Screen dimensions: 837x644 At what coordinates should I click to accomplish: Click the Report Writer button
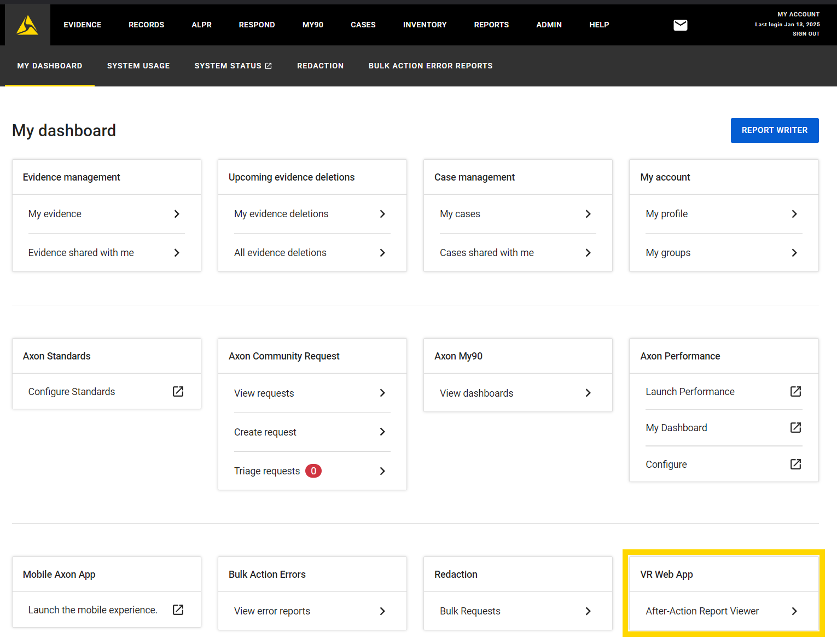[775, 130]
